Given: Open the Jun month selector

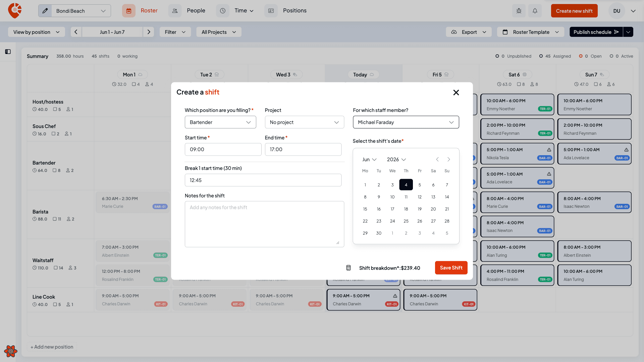Looking at the screenshot, I should pyautogui.click(x=369, y=160).
